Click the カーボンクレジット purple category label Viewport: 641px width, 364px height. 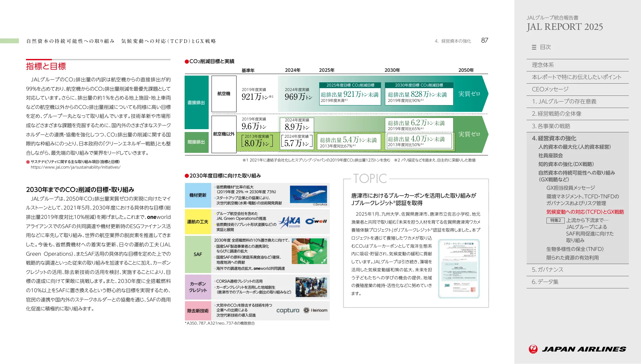(x=198, y=287)
